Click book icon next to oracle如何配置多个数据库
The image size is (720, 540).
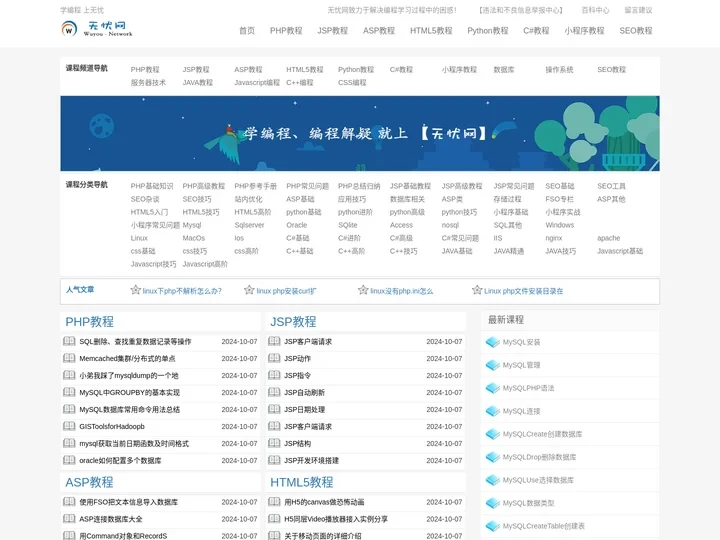69,460
